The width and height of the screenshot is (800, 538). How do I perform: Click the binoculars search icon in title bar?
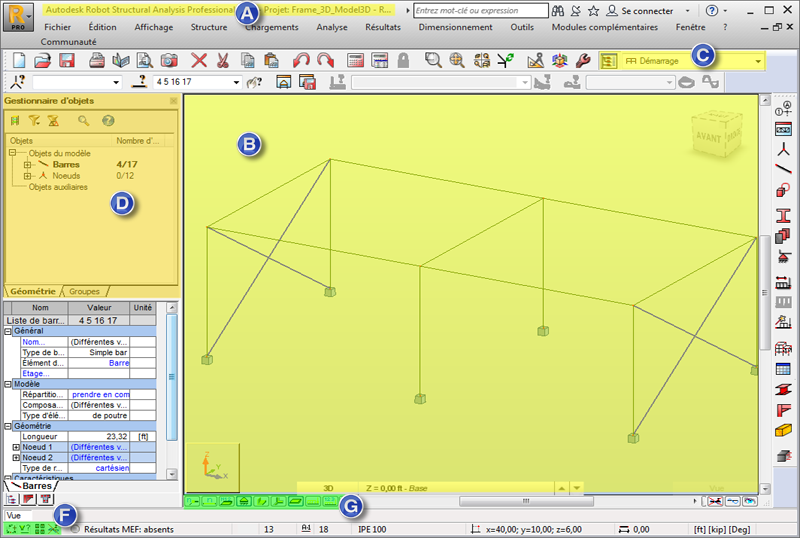558,11
